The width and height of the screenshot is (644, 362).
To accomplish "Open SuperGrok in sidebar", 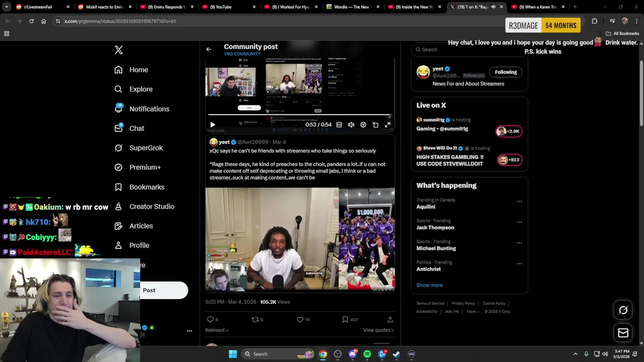I will pos(138,148).
